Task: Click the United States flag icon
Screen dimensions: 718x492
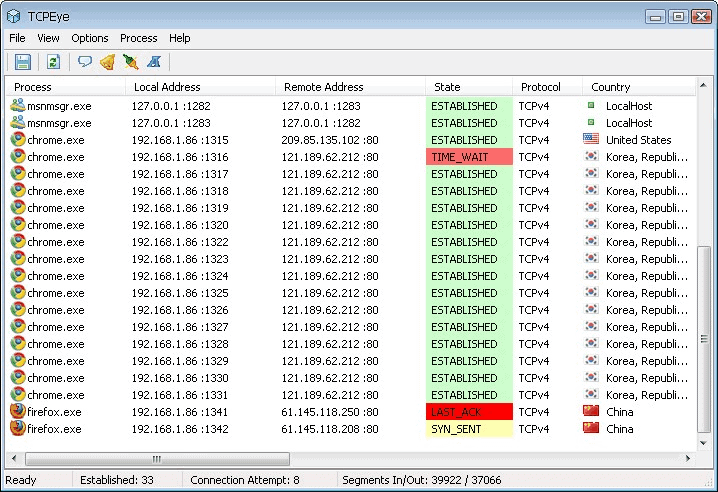Action: pos(591,140)
